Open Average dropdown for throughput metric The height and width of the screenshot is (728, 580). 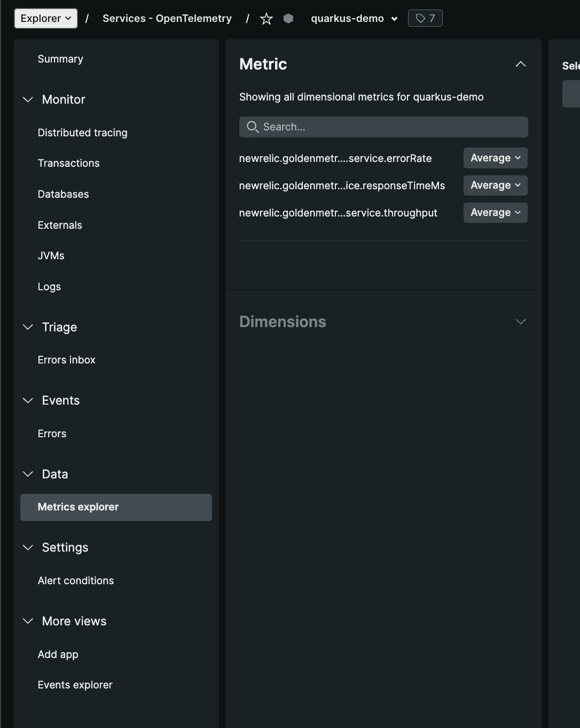(x=496, y=213)
